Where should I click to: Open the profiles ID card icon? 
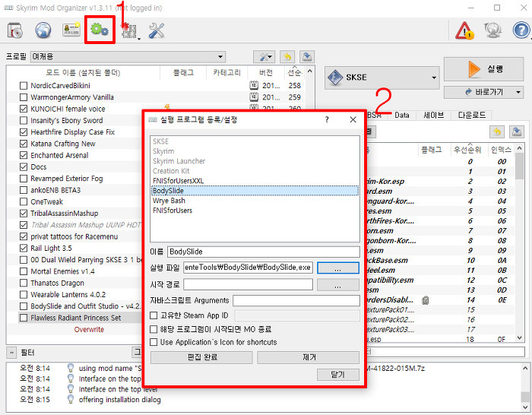(71, 30)
